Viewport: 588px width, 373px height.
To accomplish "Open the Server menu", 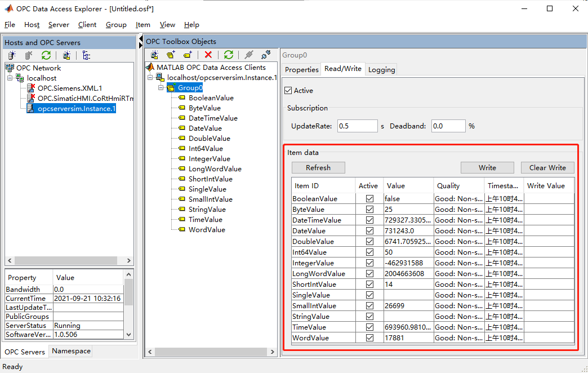I will (x=59, y=25).
